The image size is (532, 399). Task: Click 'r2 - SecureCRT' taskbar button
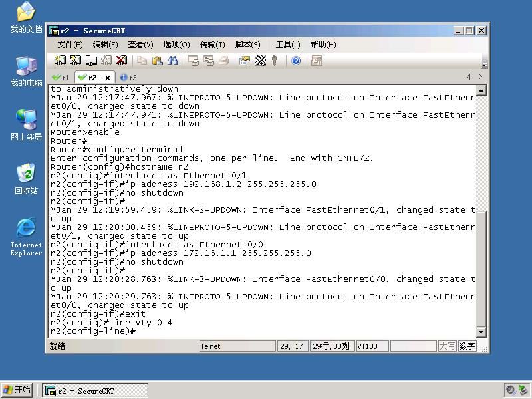94,391
